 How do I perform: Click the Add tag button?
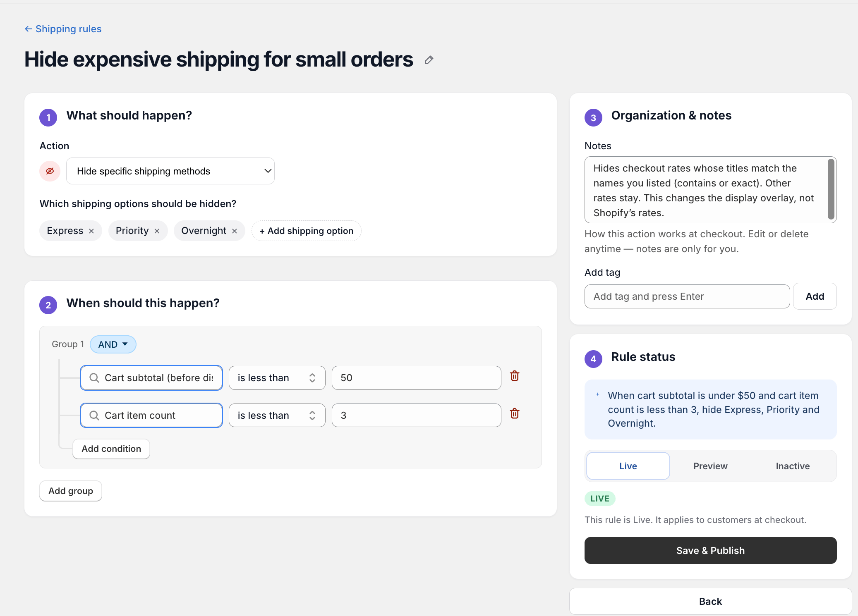[815, 296]
